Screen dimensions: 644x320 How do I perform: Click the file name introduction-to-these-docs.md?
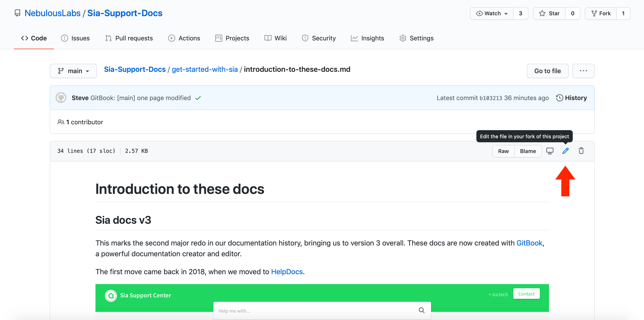(297, 69)
